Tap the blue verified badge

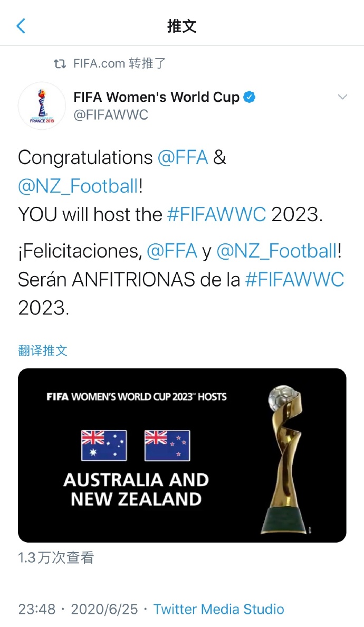point(249,97)
